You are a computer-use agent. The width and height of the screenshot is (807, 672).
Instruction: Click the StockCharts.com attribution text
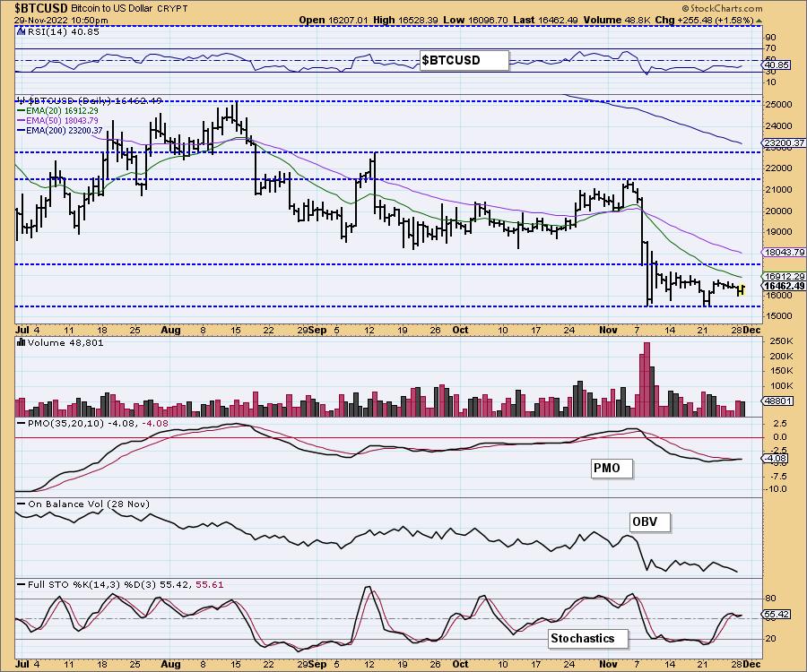tap(722, 8)
